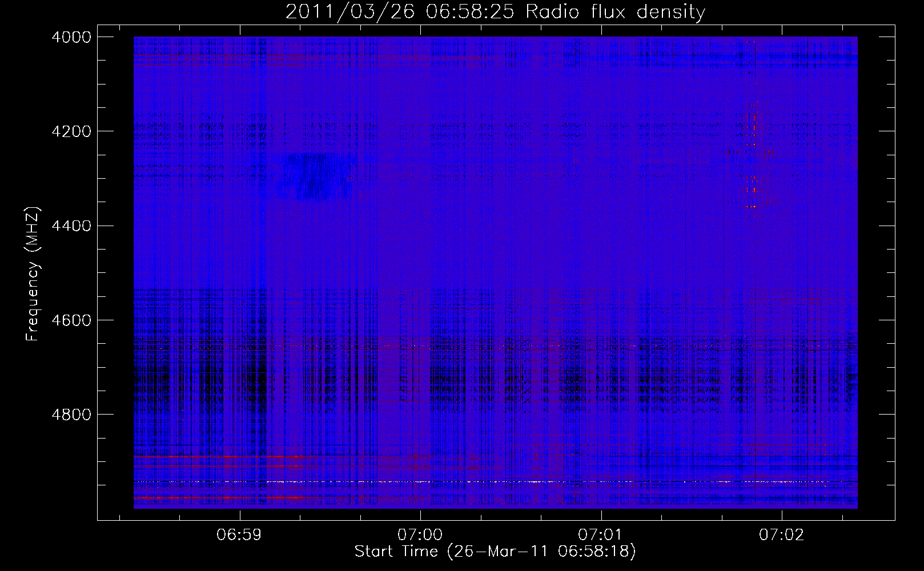Image resolution: width=924 pixels, height=571 pixels.
Task: Click the 4000 frequency axis label
Action: tap(71, 37)
